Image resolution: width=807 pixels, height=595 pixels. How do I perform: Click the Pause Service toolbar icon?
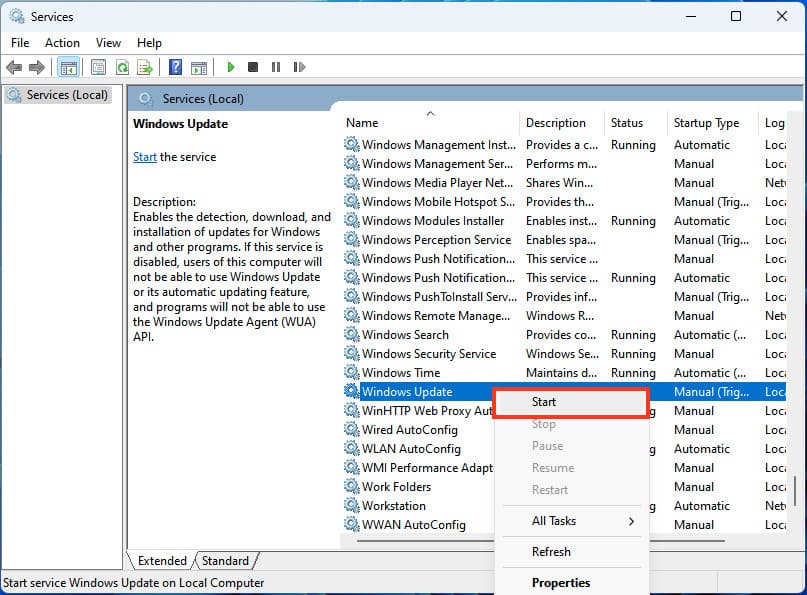click(x=276, y=67)
